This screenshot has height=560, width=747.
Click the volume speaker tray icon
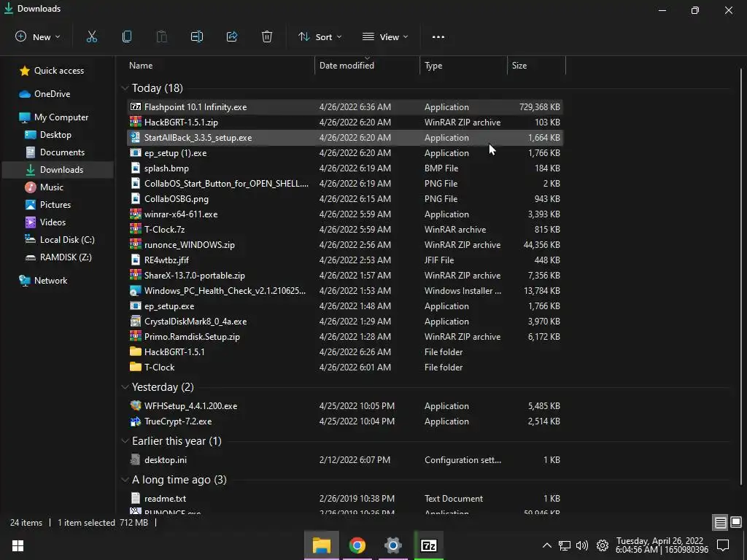[581, 545]
